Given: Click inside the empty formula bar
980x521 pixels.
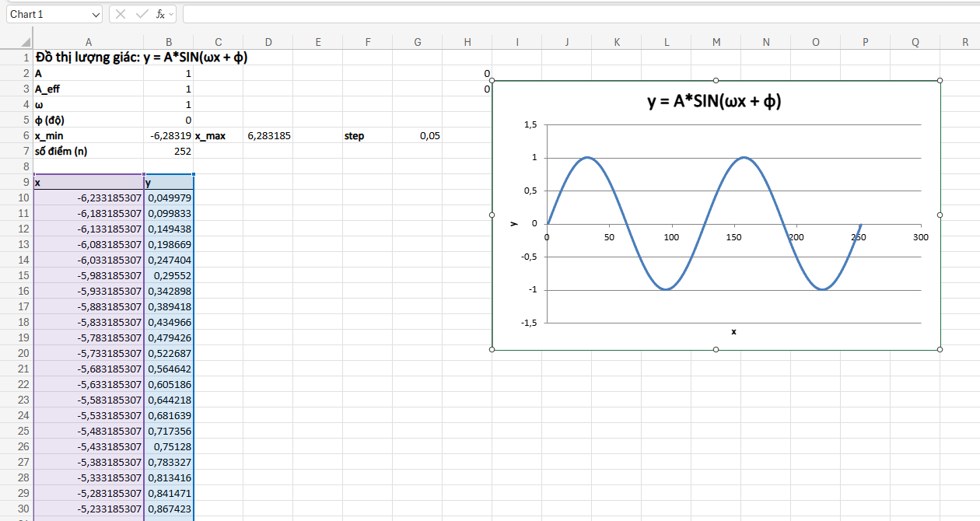Looking at the screenshot, I should (x=389, y=13).
